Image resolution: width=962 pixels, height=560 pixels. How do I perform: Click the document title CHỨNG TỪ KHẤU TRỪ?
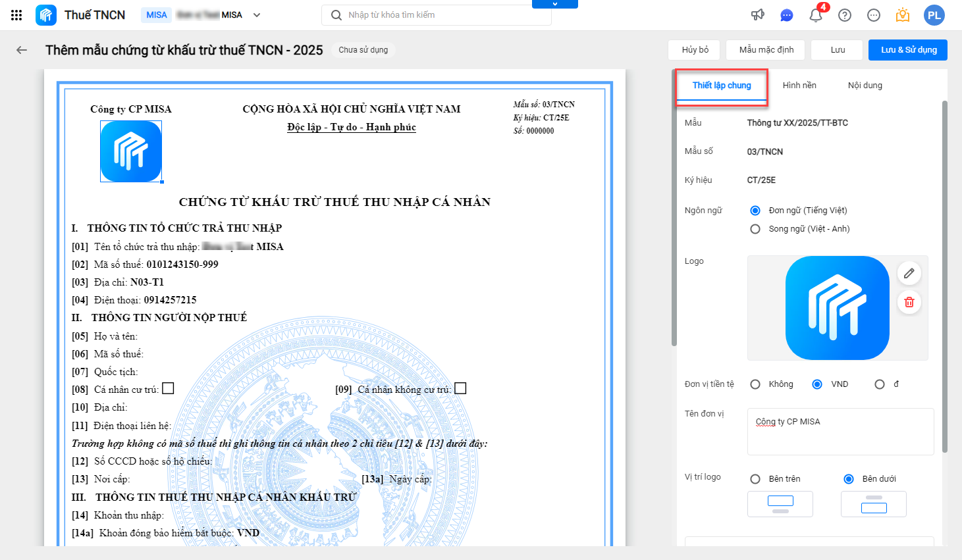(x=334, y=202)
